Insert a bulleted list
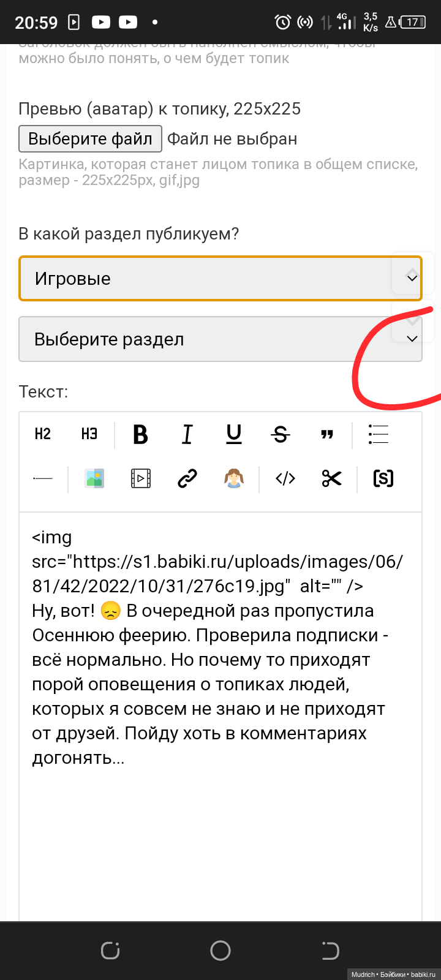The image size is (441, 980). pyautogui.click(x=379, y=434)
